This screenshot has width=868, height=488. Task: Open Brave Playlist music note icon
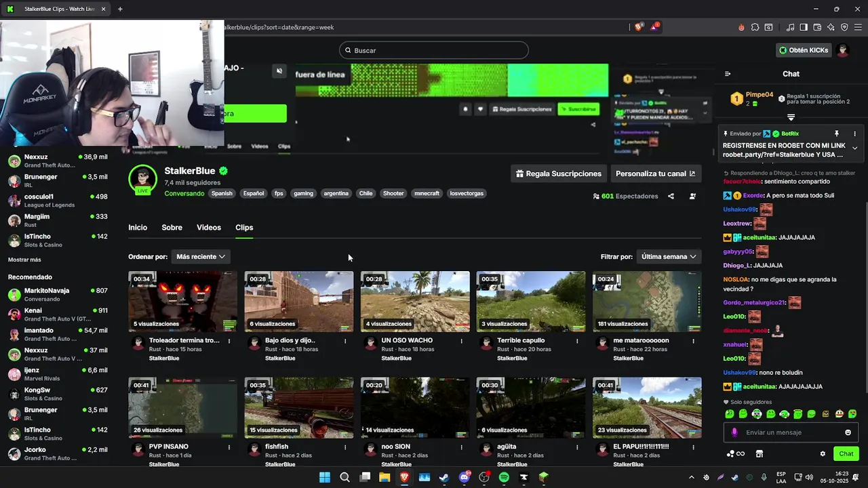(790, 27)
